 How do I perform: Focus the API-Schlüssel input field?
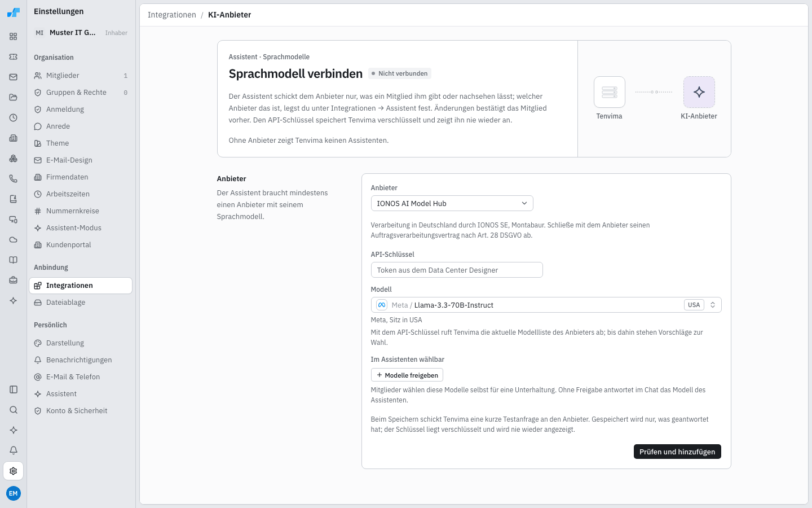point(457,270)
